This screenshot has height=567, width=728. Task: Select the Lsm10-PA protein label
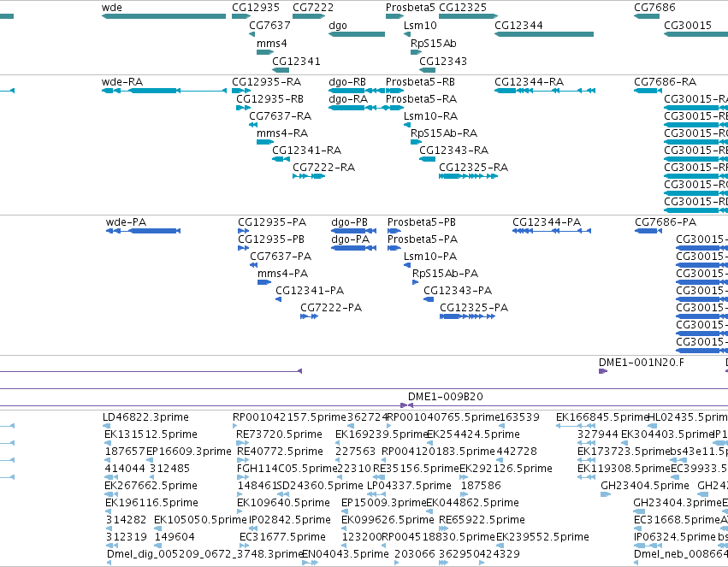(x=430, y=257)
